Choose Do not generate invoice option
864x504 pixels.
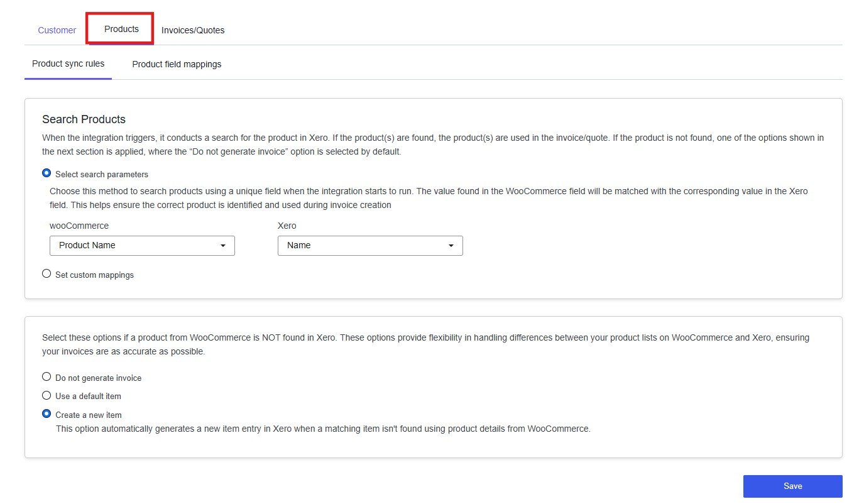tap(46, 377)
